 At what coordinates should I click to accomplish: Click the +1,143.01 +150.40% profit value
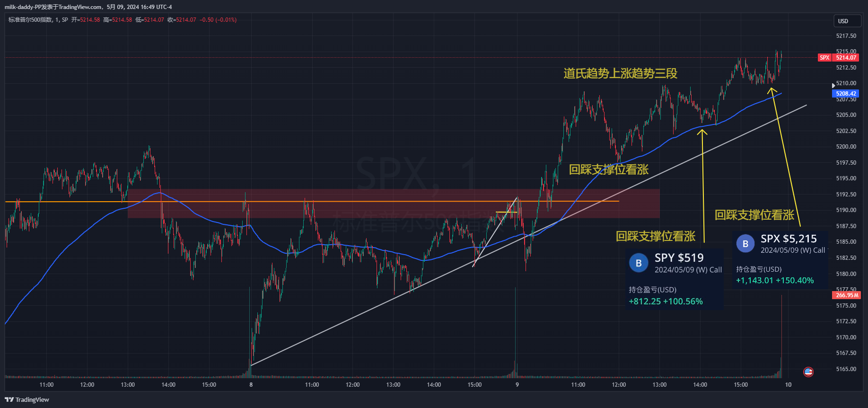pyautogui.click(x=774, y=280)
